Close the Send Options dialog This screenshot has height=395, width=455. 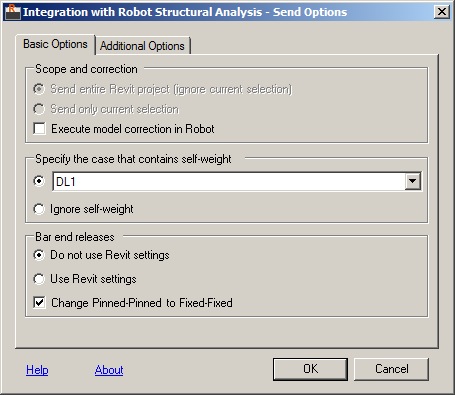tap(442, 12)
